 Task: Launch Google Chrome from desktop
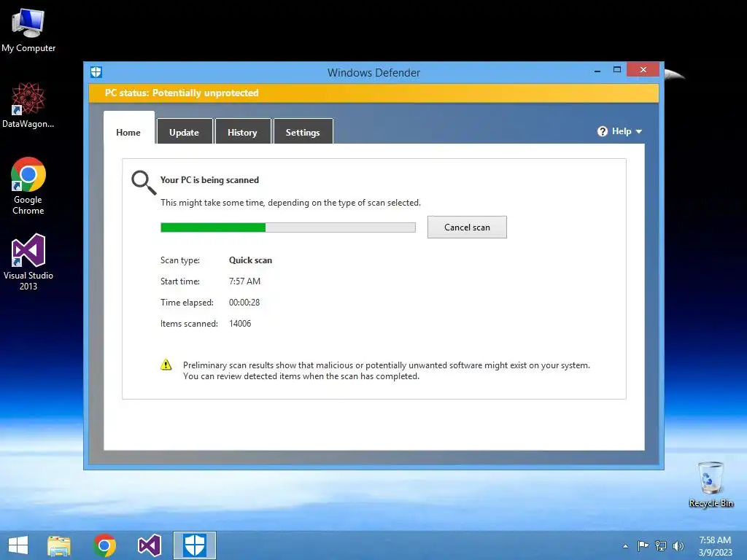(28, 186)
